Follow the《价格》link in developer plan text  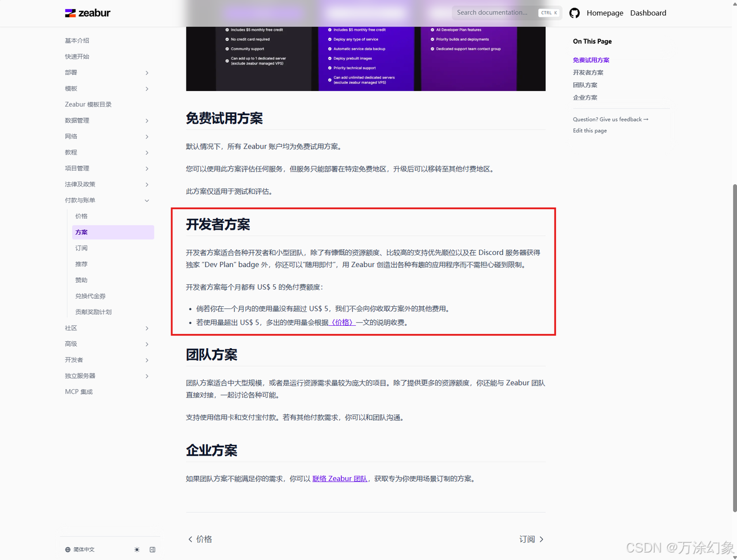tap(343, 322)
